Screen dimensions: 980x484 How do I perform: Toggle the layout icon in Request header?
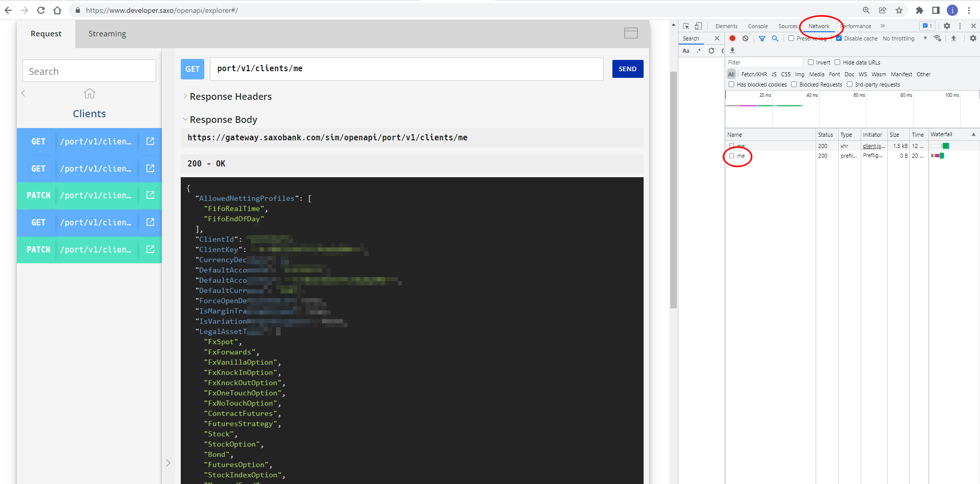[631, 33]
